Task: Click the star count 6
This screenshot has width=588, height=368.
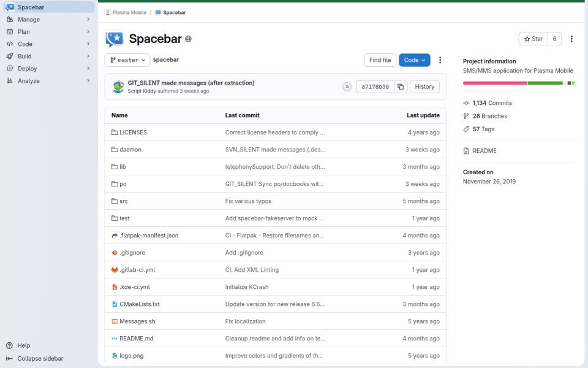Action: pyautogui.click(x=555, y=39)
